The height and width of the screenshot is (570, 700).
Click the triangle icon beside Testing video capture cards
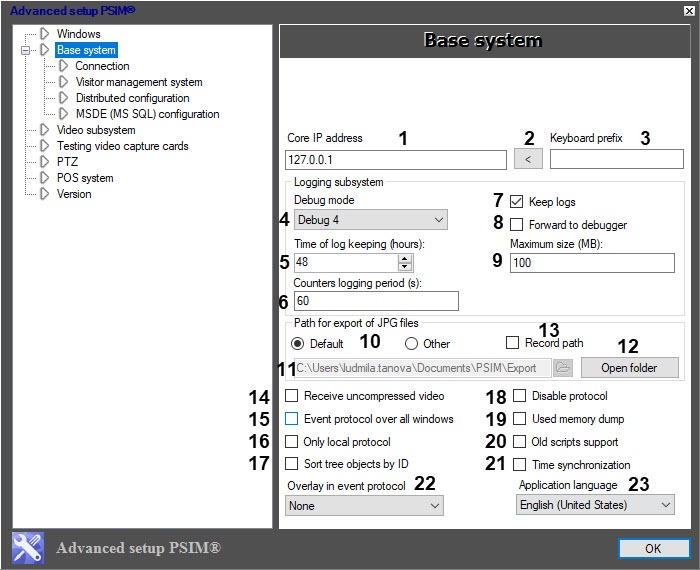click(44, 146)
